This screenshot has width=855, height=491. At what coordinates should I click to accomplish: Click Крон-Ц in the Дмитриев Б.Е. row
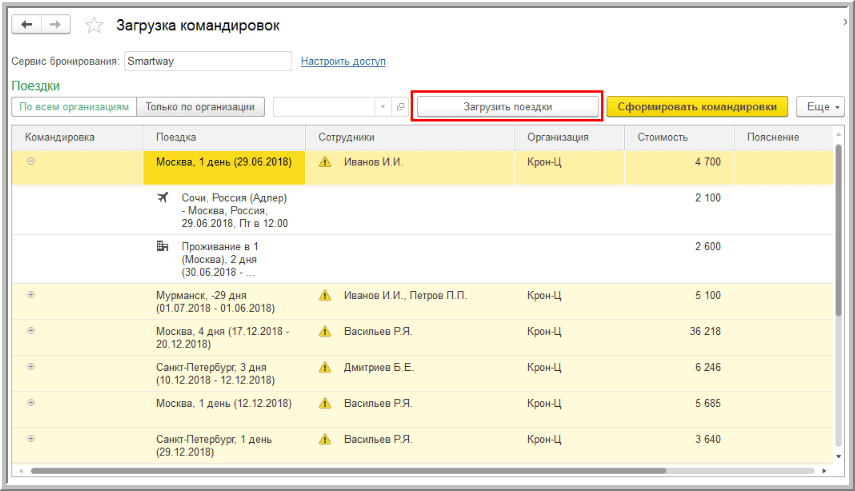point(544,368)
